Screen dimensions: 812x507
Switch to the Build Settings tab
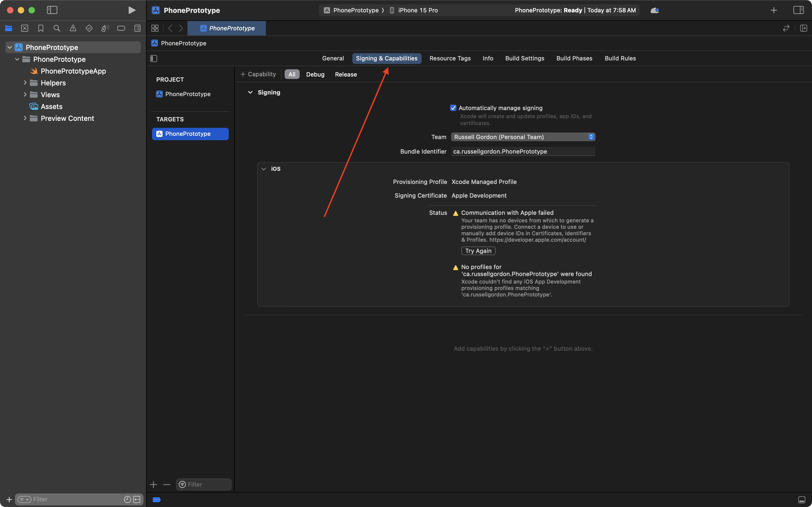click(524, 58)
